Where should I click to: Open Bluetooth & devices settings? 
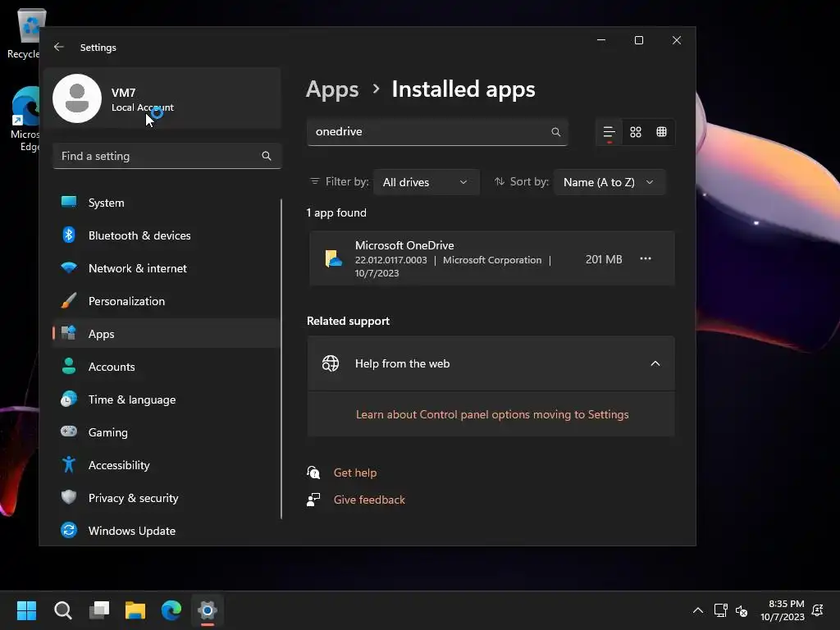(166, 235)
